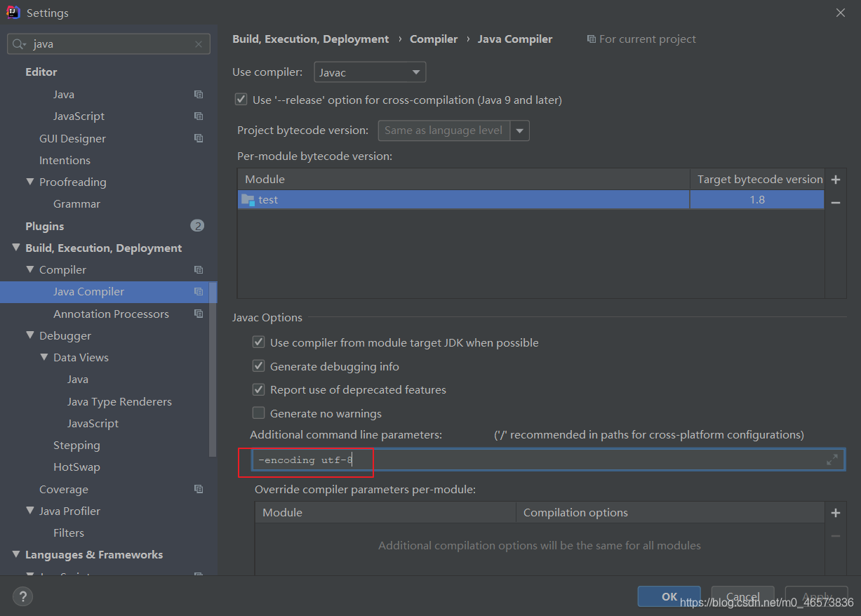Click into Additional command line parameters field
The width and height of the screenshot is (861, 616).
(x=548, y=460)
